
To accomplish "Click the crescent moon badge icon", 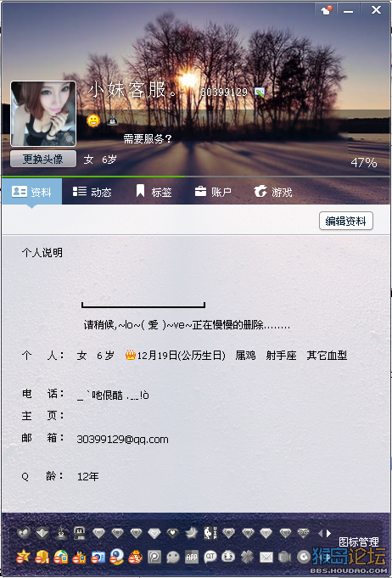I will [x=191, y=533].
